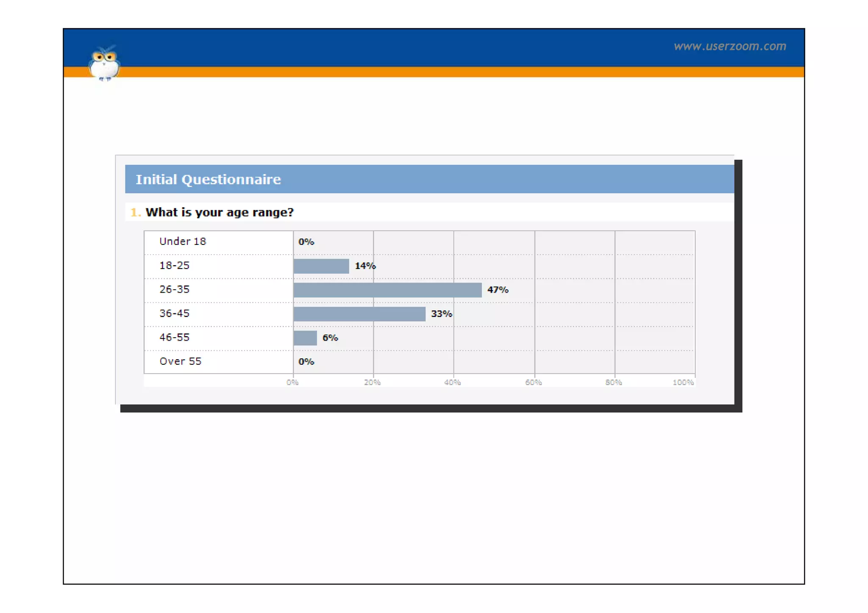
Task: Click the 47% value label
Action: tap(498, 290)
